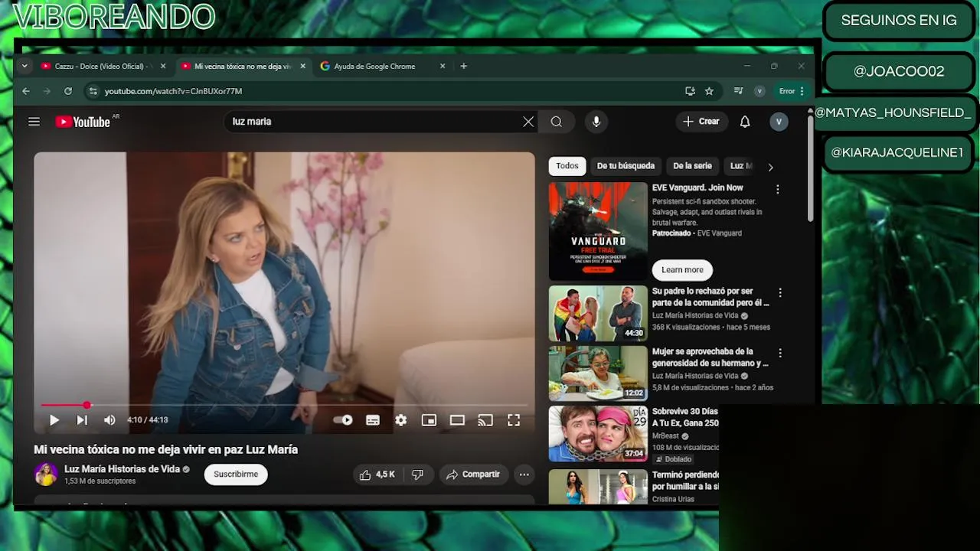Open Su padre lo rechazó video thumbnail
The image size is (980, 551).
pyautogui.click(x=598, y=313)
